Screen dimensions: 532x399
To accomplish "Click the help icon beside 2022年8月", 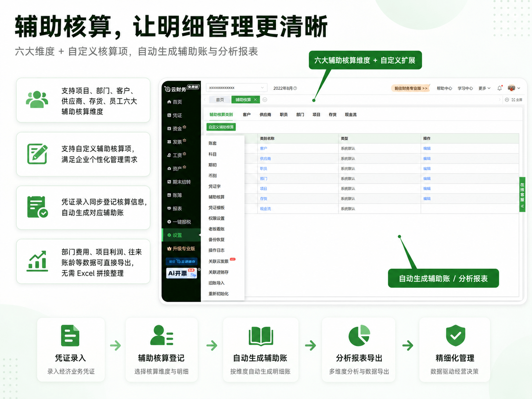I will (295, 88).
